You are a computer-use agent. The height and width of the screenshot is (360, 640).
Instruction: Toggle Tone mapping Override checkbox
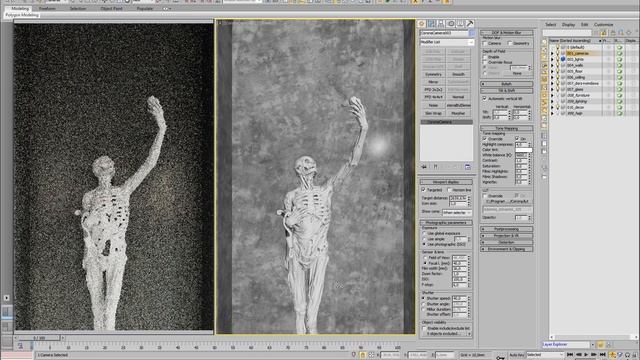pyautogui.click(x=485, y=139)
